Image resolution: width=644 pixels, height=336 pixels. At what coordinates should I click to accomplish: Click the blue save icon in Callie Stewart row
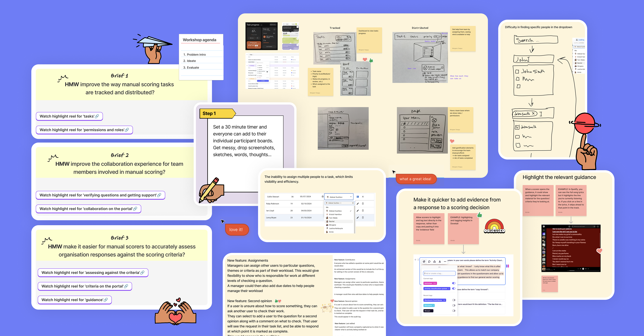click(358, 197)
